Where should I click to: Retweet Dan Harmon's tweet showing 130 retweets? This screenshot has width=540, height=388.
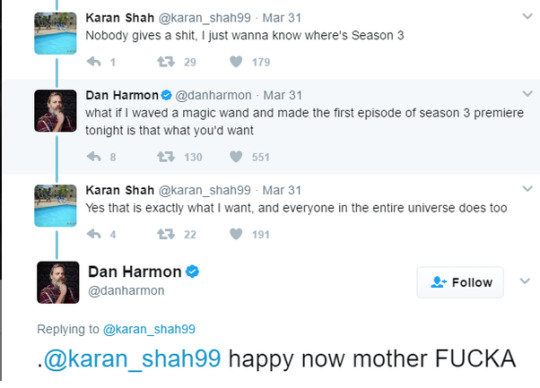[x=166, y=157]
